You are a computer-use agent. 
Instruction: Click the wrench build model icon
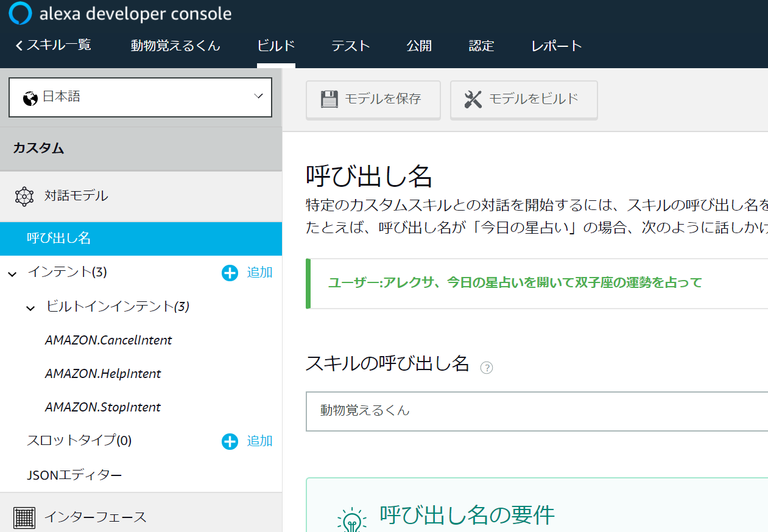point(473,99)
